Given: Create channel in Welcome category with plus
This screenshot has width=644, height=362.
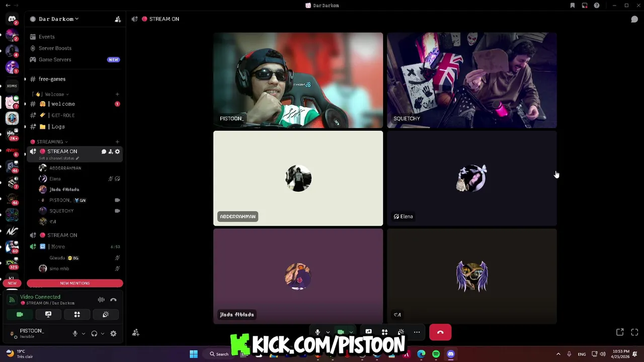Looking at the screenshot, I should click(117, 94).
